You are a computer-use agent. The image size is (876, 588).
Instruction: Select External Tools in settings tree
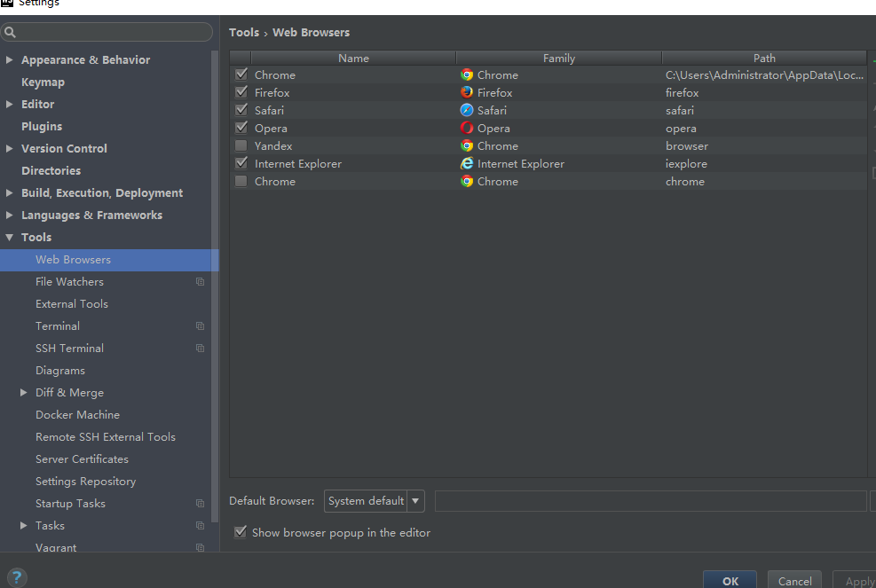(72, 304)
